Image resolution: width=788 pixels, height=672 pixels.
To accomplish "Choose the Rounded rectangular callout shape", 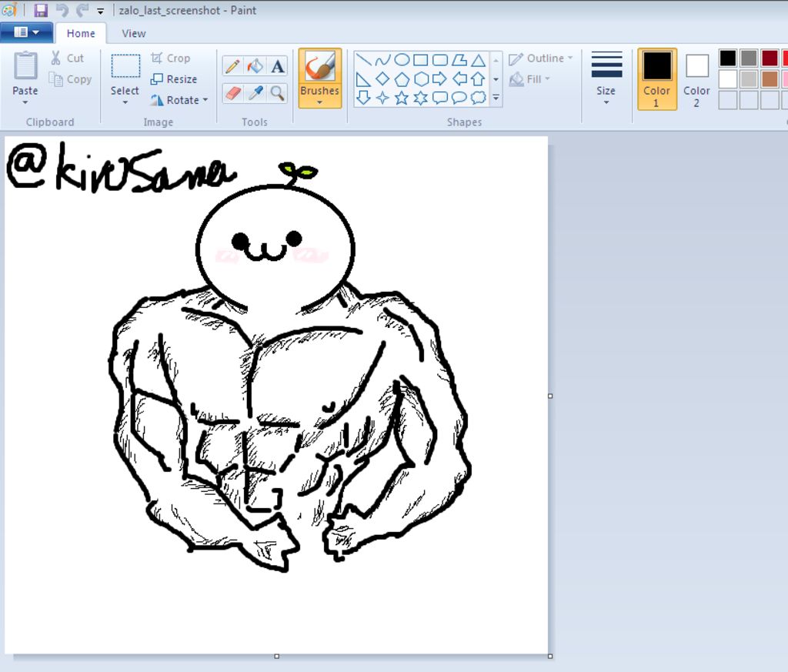I will [x=439, y=98].
